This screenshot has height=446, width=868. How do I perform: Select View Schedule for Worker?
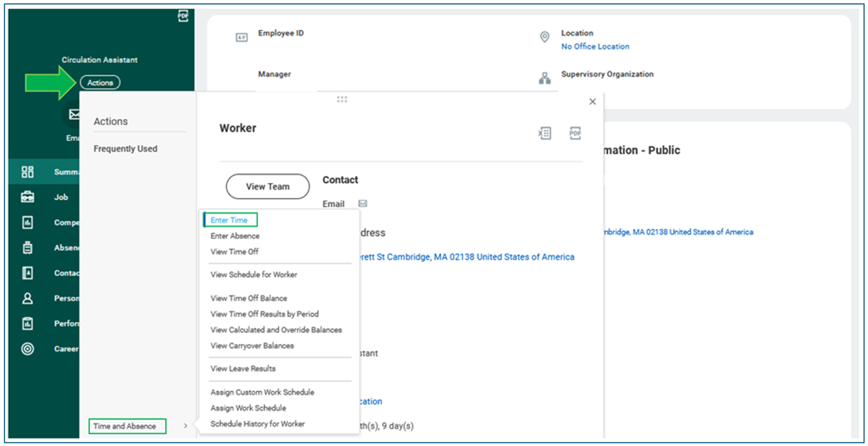[x=254, y=274]
